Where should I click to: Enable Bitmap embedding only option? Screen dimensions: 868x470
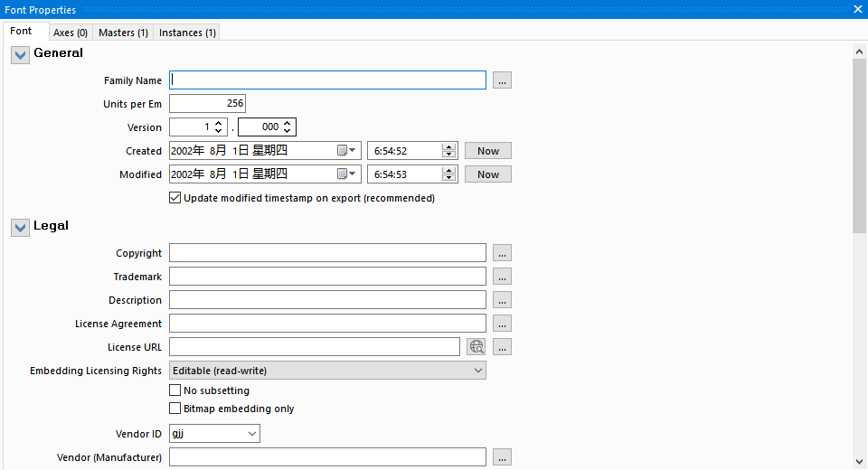(175, 409)
